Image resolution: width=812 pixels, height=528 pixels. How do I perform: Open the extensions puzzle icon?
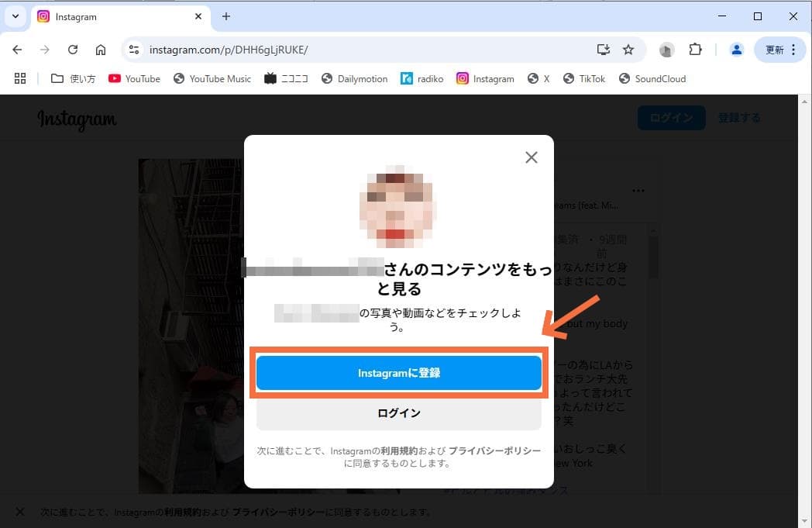coord(695,50)
